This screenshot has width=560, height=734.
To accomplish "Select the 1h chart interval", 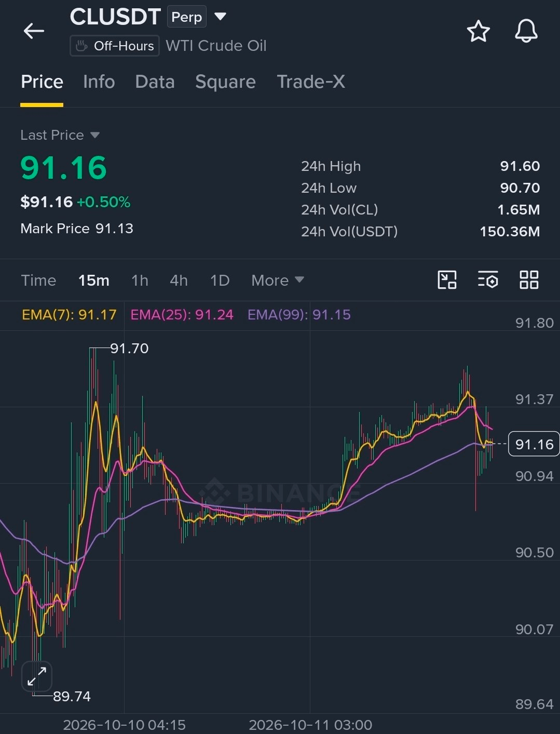I will [x=140, y=281].
